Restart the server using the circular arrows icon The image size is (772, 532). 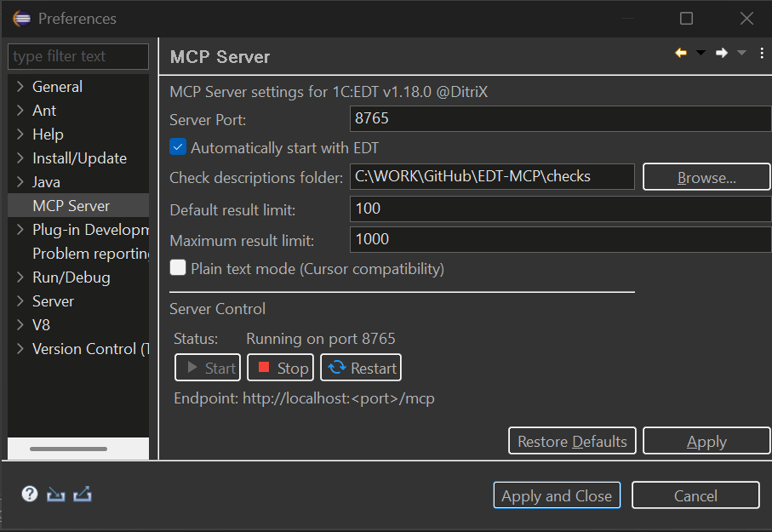coord(360,368)
